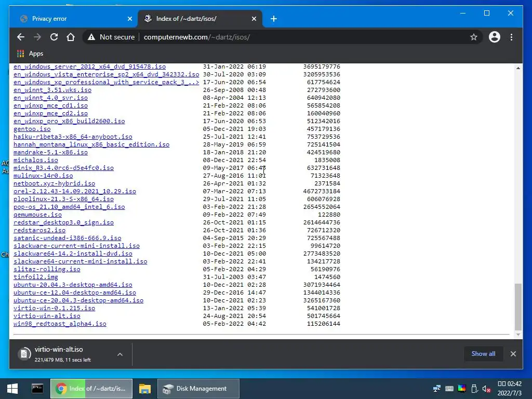Image resolution: width=532 pixels, height=399 pixels.
Task: Open haiku-r1beta3-x86_64-anyboot.iso link
Action: point(73,137)
